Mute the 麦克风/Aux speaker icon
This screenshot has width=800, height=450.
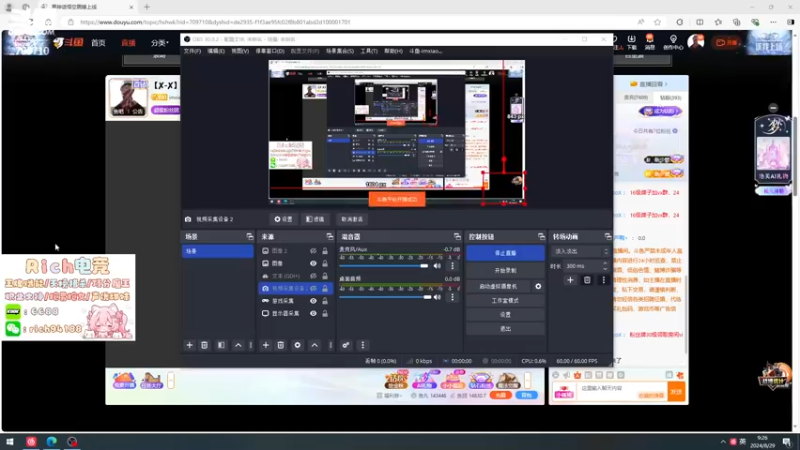[437, 266]
